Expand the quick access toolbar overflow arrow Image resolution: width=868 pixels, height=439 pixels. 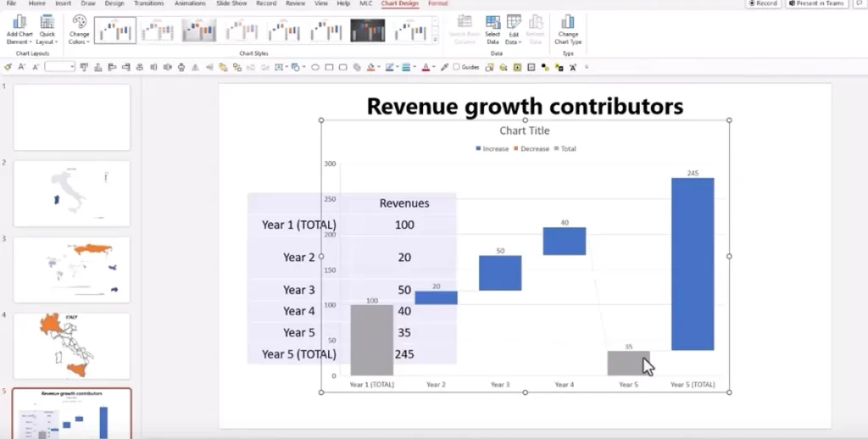click(x=587, y=67)
